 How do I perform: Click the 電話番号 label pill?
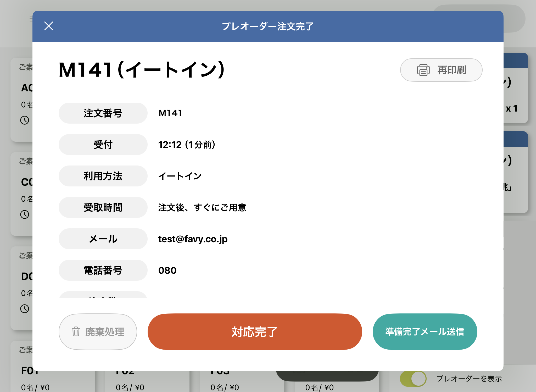103,270
